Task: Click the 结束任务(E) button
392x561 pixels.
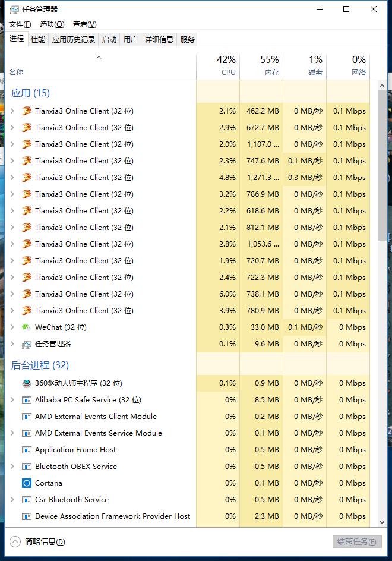Action: point(357,541)
